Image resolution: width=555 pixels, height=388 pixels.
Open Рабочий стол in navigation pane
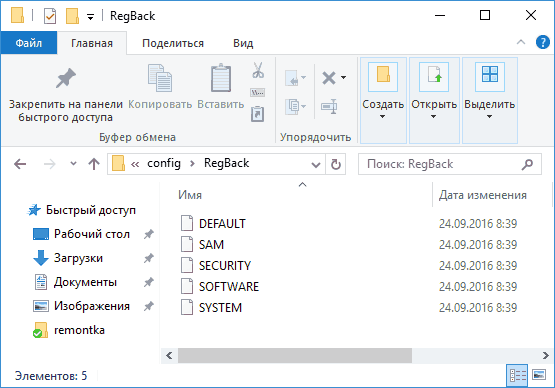coord(92,234)
